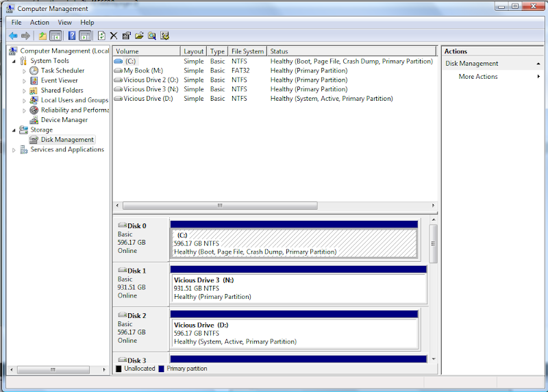Select Vicious Drive (D:) volume row
The height and width of the screenshot is (392, 548).
click(x=275, y=99)
